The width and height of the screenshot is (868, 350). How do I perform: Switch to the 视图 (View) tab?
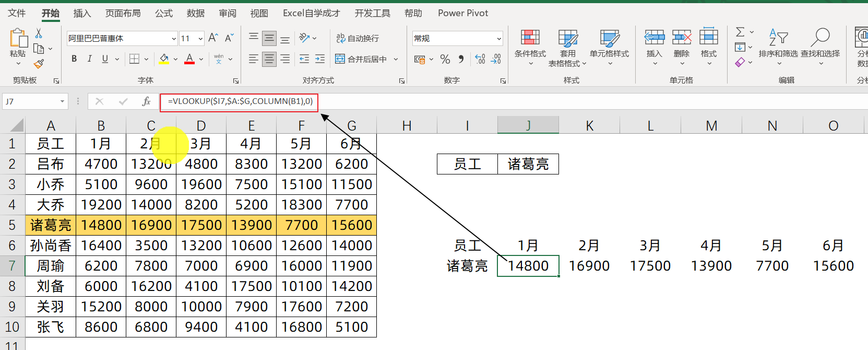[x=259, y=13]
